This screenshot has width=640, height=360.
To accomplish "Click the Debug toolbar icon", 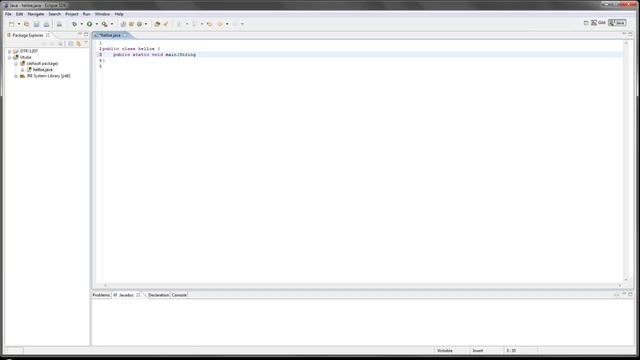I will coord(74,24).
